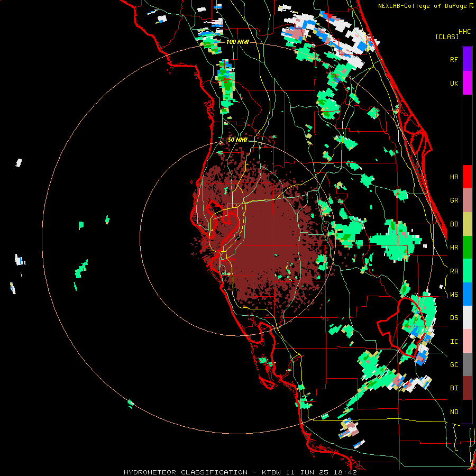This screenshot has width=476, height=476.
Task: Click the "GR" legend label
Action: [454, 200]
